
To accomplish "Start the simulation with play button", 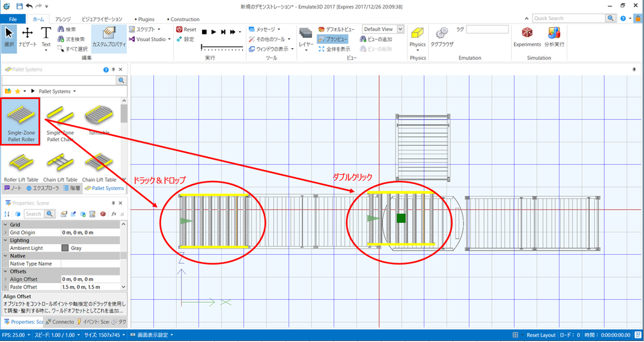I will pos(214,32).
